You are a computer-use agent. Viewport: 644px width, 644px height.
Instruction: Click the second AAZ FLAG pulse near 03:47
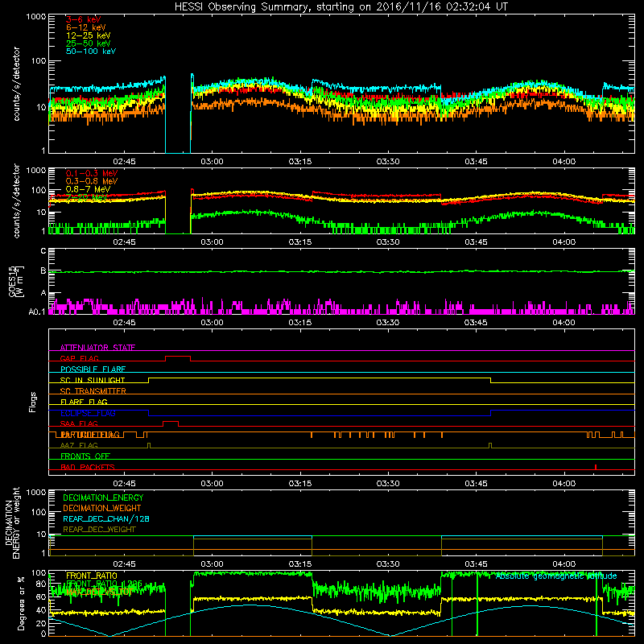pyautogui.click(x=490, y=445)
